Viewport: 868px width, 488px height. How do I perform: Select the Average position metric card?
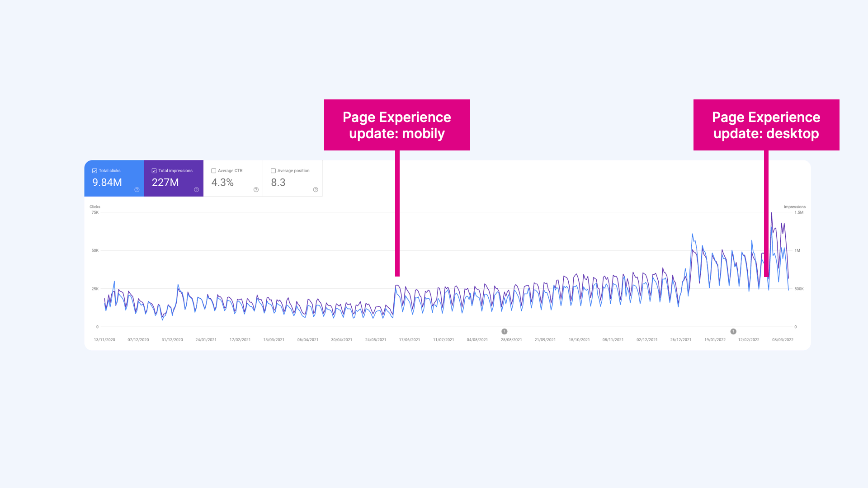(292, 178)
